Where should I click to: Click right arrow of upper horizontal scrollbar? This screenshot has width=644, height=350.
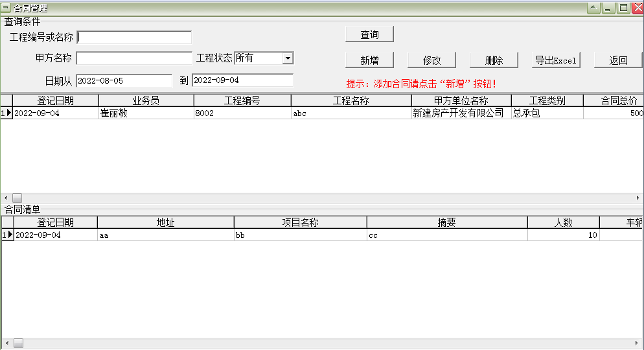(638, 198)
